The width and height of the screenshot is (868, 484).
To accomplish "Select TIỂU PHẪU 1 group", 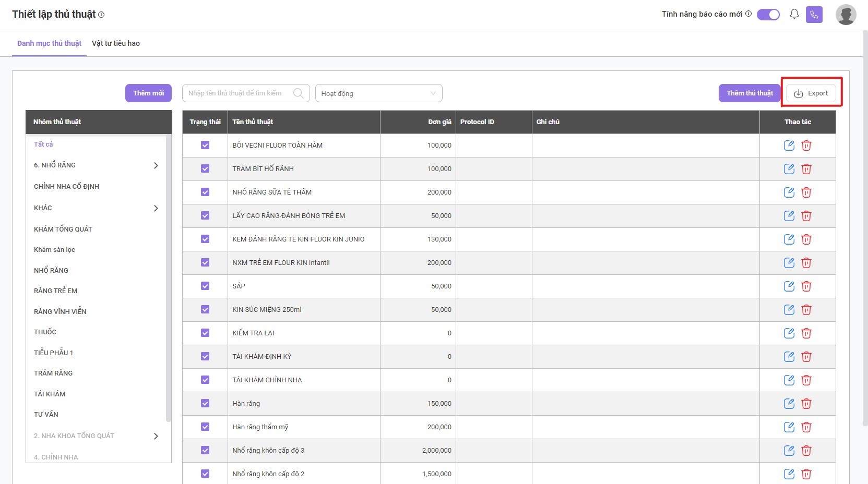I will tap(54, 353).
